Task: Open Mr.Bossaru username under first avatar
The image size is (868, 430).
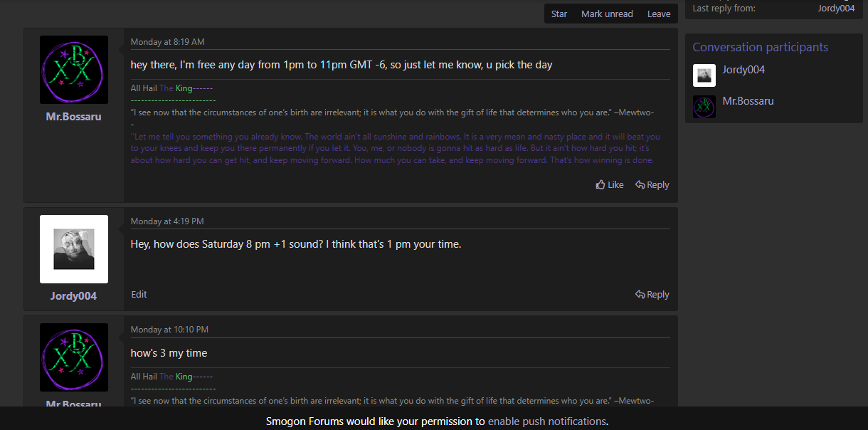Action: tap(73, 117)
